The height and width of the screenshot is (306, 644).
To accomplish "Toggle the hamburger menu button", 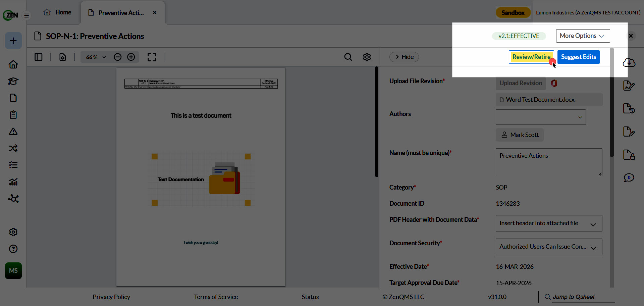I will pyautogui.click(x=26, y=15).
